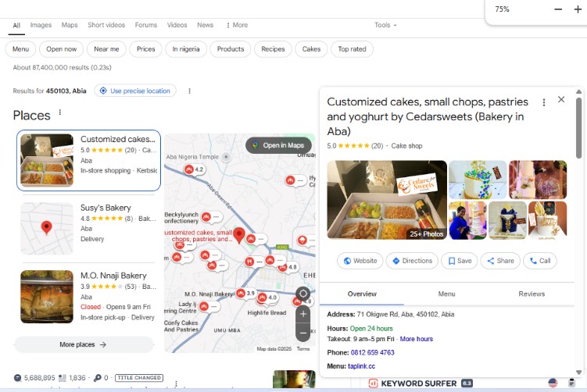Screen dimensions: 587x392
Task: Click the panel scrollbar up arrow
Action: tap(578, 91)
